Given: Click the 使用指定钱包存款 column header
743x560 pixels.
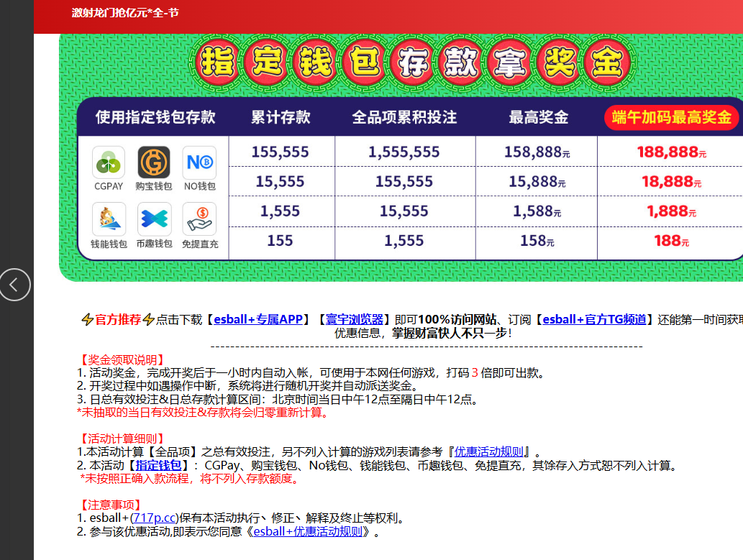Looking at the screenshot, I should pos(155,117).
